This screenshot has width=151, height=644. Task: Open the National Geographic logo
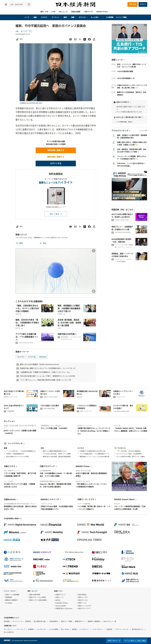pos(39,573)
